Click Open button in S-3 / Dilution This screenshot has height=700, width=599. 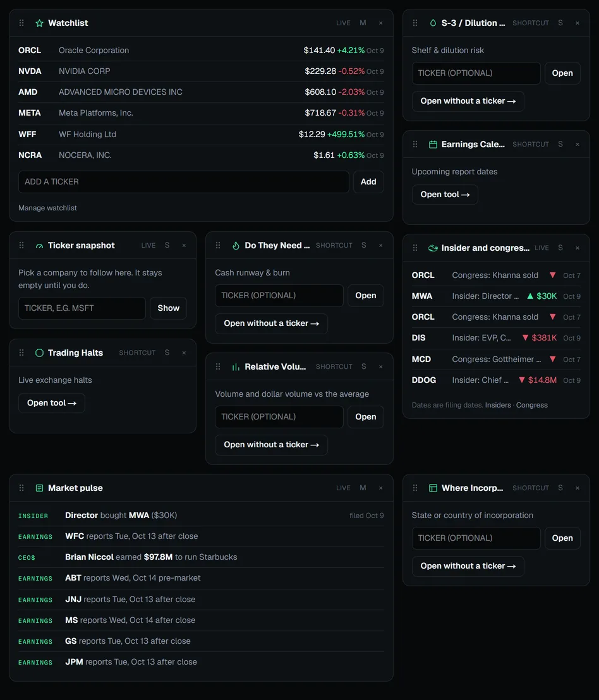point(562,73)
